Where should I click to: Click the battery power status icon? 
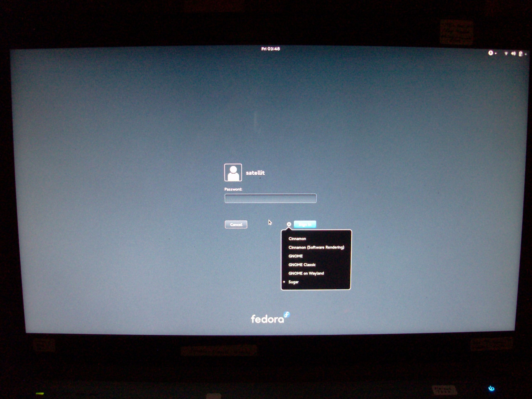(521, 54)
